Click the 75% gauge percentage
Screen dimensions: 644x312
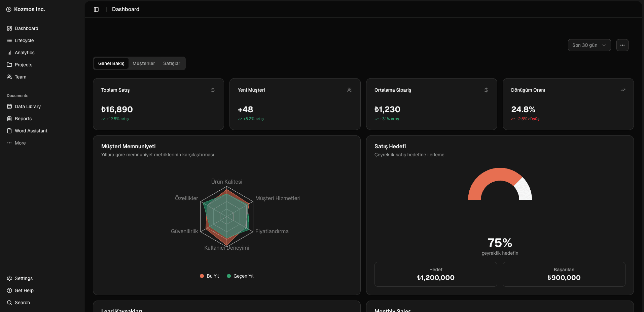point(500,243)
